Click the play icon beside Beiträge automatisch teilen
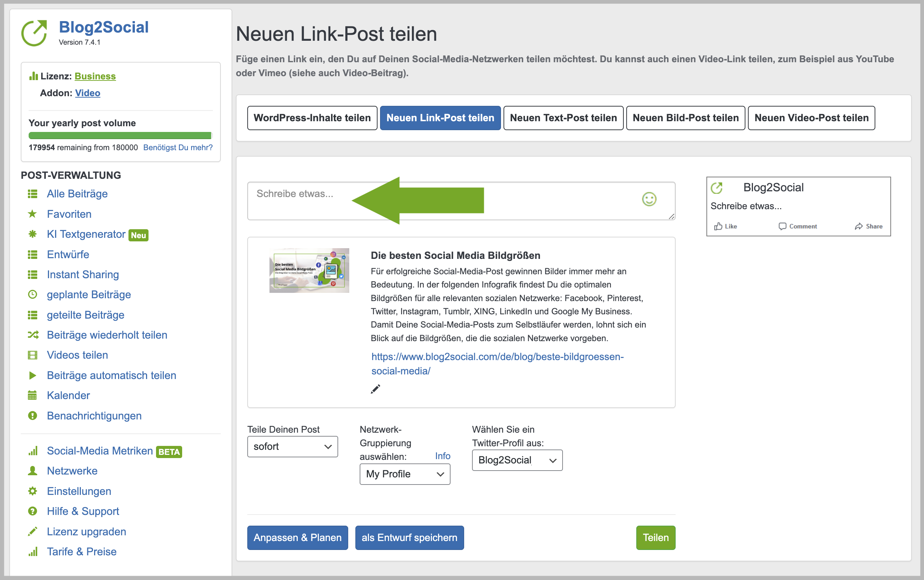The height and width of the screenshot is (580, 924). (33, 375)
